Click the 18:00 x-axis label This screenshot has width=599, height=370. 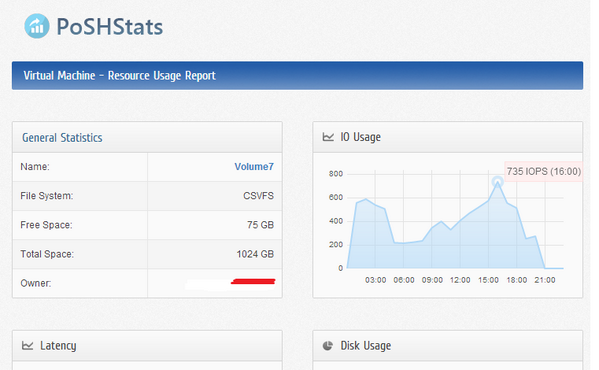tap(516, 280)
